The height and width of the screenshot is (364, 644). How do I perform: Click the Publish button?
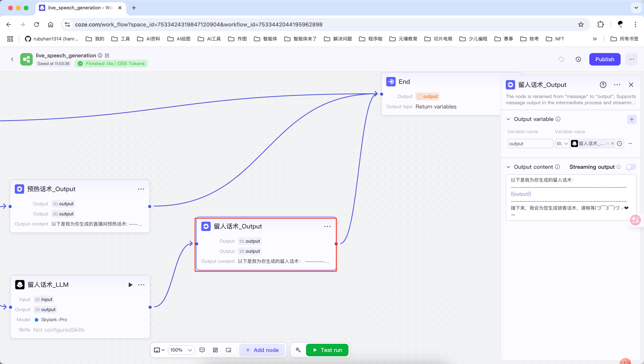(x=604, y=59)
